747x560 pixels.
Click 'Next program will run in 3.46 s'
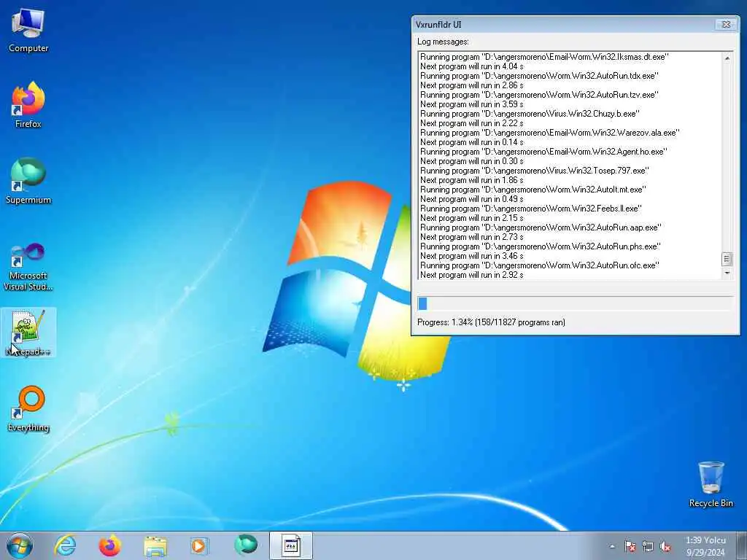point(472,256)
